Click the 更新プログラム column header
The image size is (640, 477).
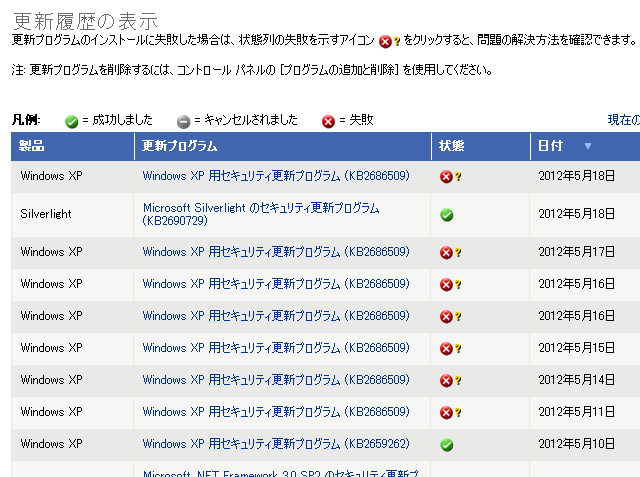coord(283,146)
